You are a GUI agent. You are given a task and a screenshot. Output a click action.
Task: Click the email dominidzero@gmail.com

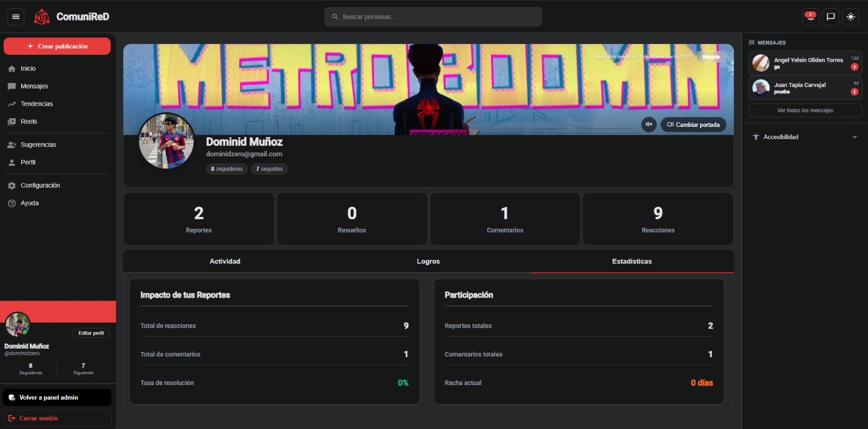244,154
